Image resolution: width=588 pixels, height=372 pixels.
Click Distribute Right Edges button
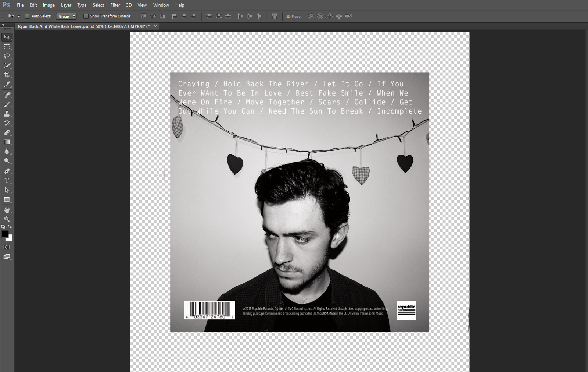259,16
